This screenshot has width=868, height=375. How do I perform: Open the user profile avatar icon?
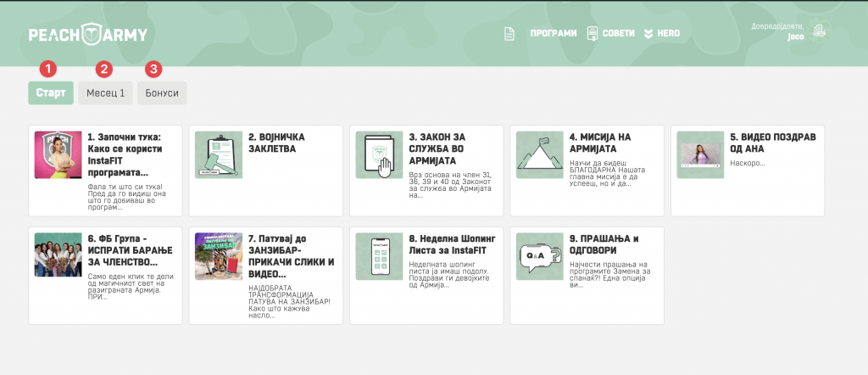tap(818, 31)
